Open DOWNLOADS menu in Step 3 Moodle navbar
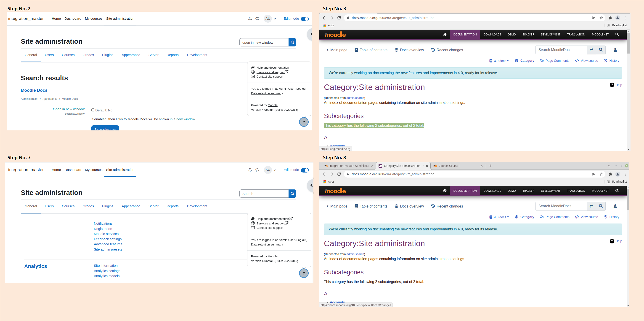 pyautogui.click(x=492, y=34)
